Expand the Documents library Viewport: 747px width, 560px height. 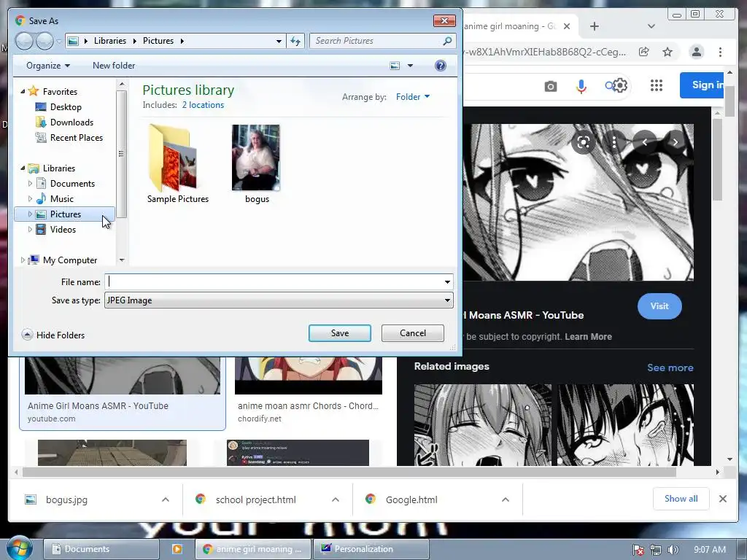30,183
